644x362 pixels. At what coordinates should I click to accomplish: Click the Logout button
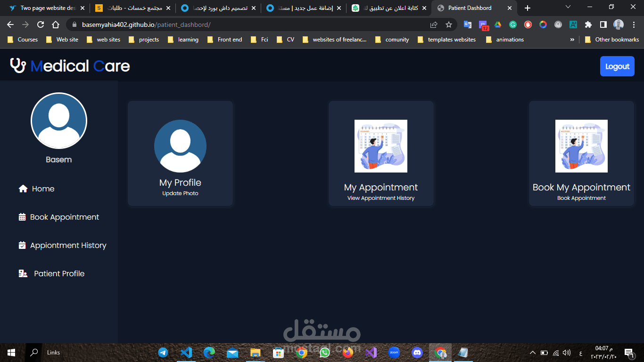coord(617,66)
